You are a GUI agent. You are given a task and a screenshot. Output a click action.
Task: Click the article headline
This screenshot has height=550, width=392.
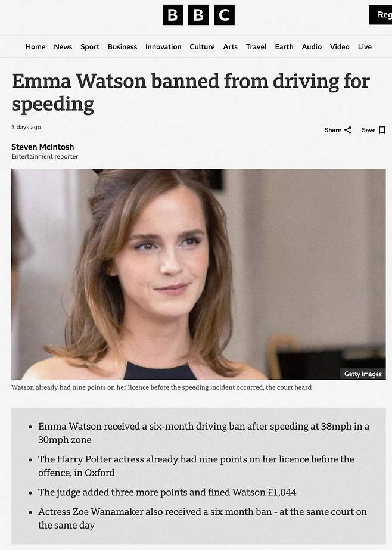coord(191,92)
